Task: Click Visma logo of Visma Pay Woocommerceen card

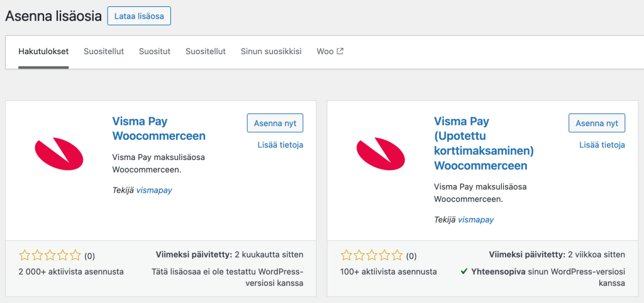Action: coord(59,154)
